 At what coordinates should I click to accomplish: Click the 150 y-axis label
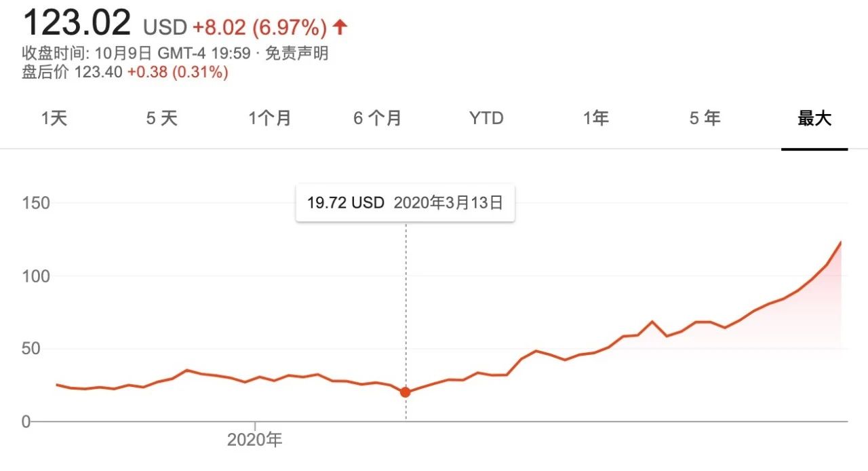click(x=35, y=203)
